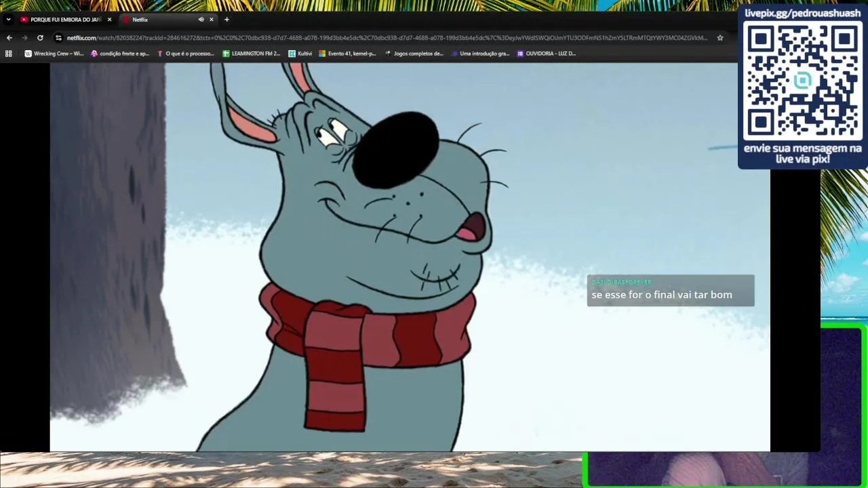
Task: Go back to the previous page
Action: [x=9, y=38]
